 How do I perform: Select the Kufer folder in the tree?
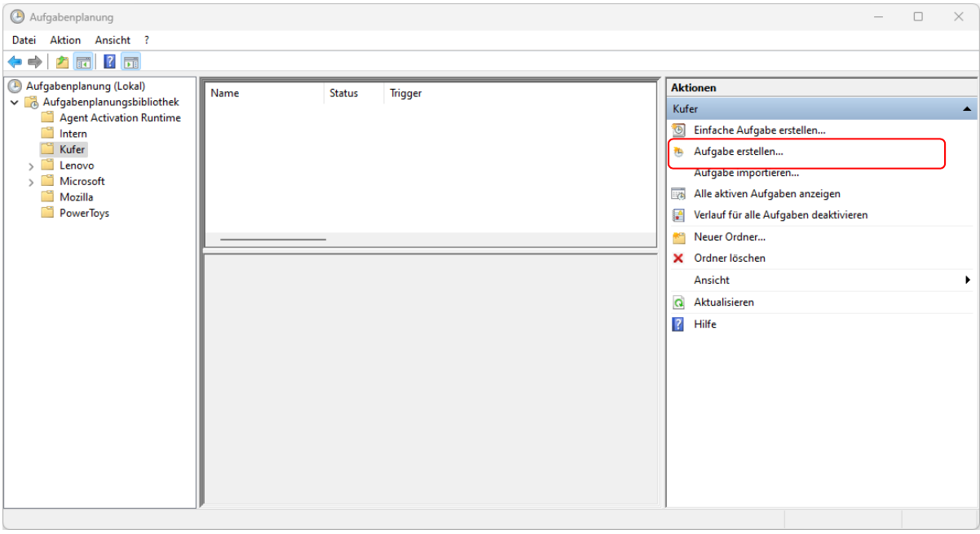click(73, 150)
